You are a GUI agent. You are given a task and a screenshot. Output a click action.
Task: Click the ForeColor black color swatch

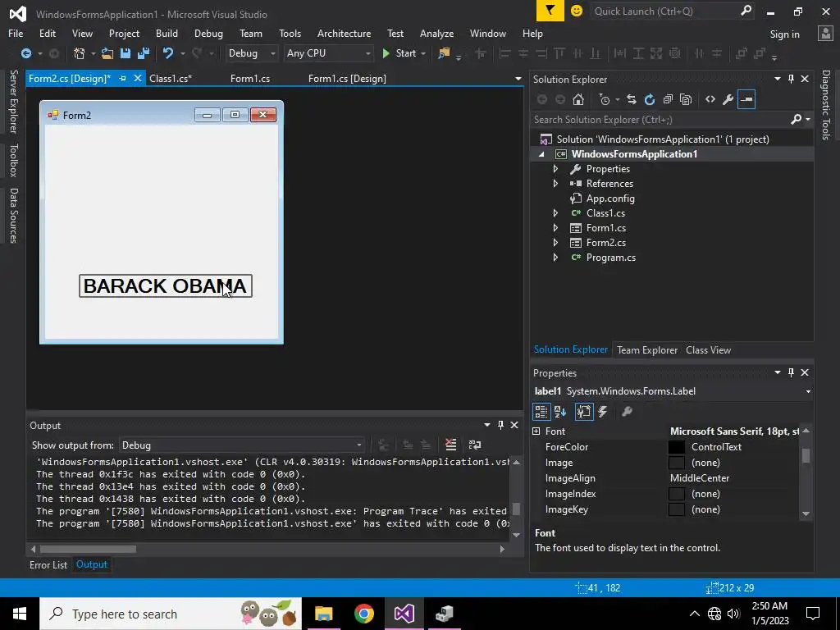click(x=677, y=447)
